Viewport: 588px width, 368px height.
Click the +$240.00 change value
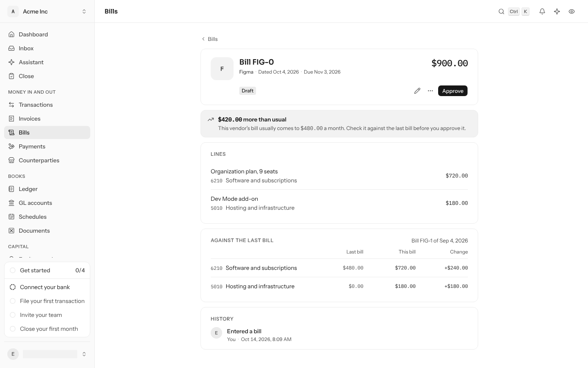point(456,268)
